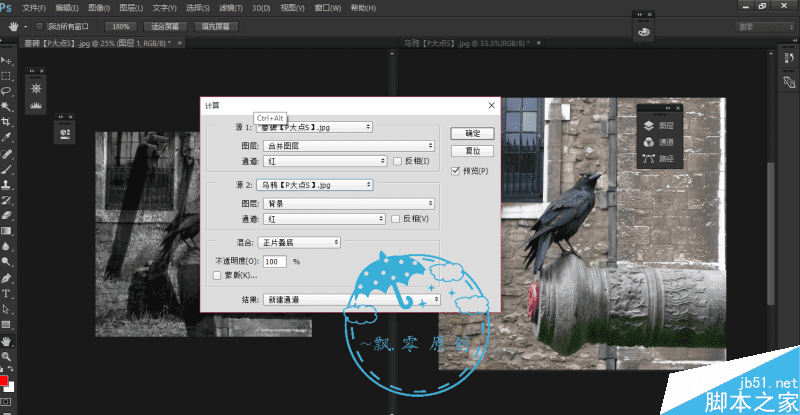
Task: Click the 100% zoom button
Action: point(121,27)
